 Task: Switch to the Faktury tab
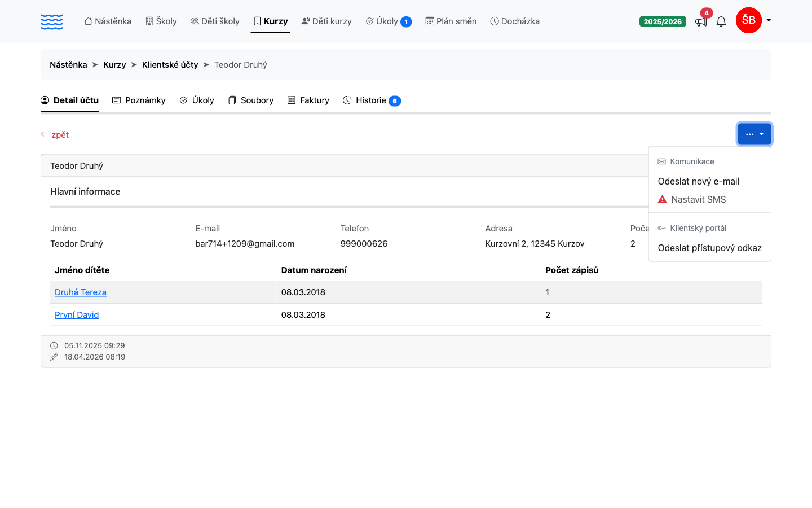(308, 100)
